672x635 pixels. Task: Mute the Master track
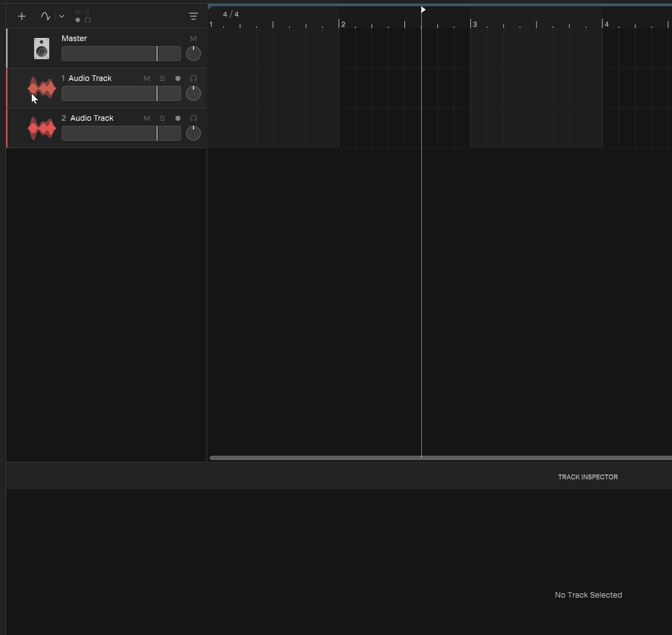pos(194,39)
